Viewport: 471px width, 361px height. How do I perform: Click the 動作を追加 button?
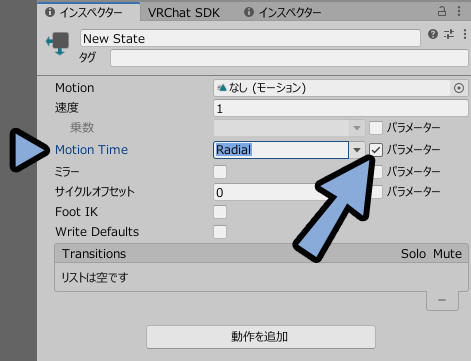261,337
